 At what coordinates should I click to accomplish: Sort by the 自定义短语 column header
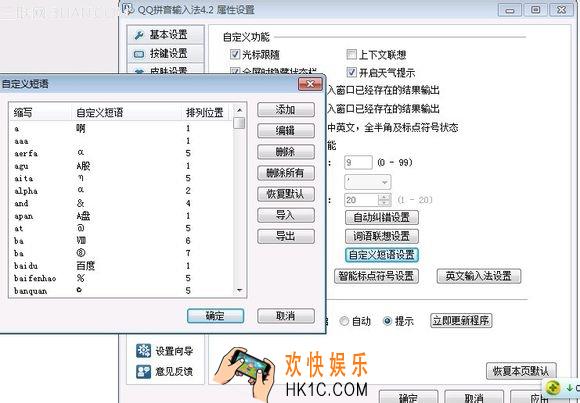pyautogui.click(x=127, y=112)
